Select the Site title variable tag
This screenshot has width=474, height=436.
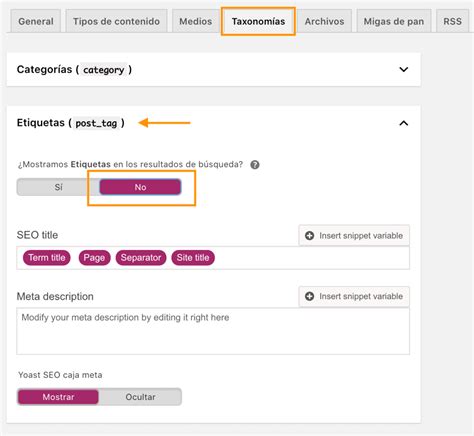pyautogui.click(x=193, y=258)
